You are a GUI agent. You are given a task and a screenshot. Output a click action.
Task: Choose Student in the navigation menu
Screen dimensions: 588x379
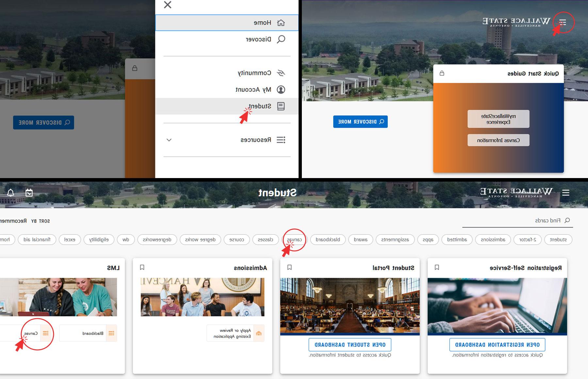[227, 106]
